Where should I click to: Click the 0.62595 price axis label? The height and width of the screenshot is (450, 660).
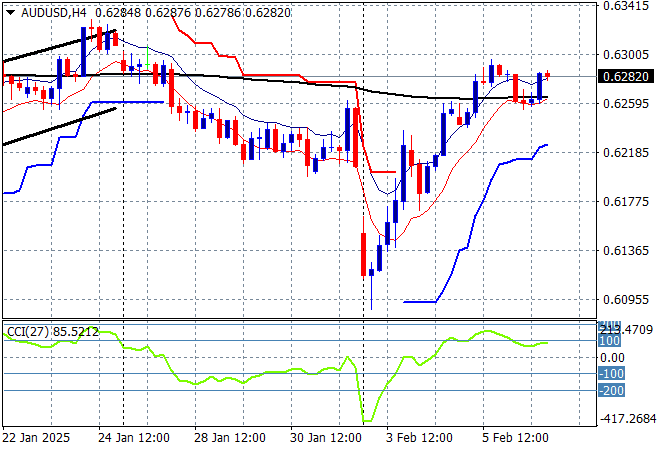click(626, 103)
